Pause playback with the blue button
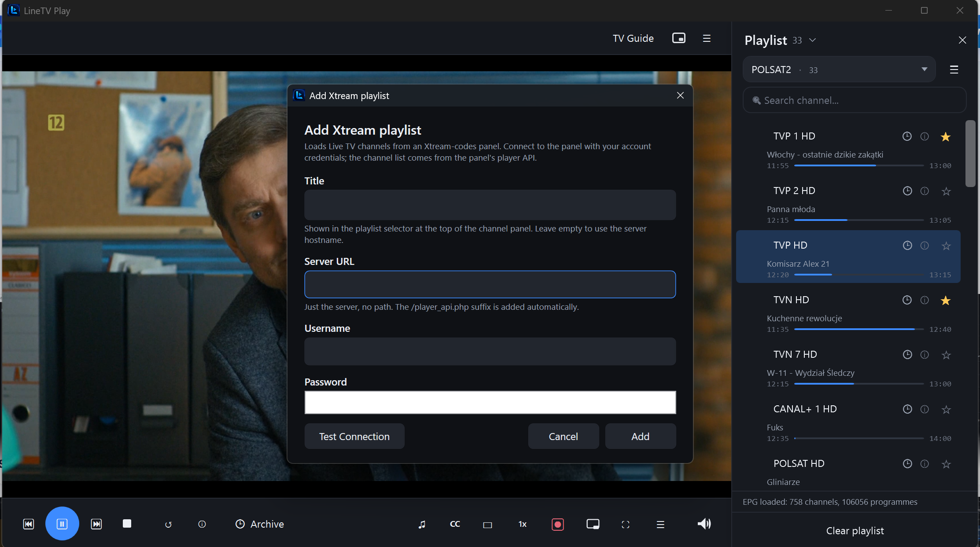The image size is (980, 547). 62,524
